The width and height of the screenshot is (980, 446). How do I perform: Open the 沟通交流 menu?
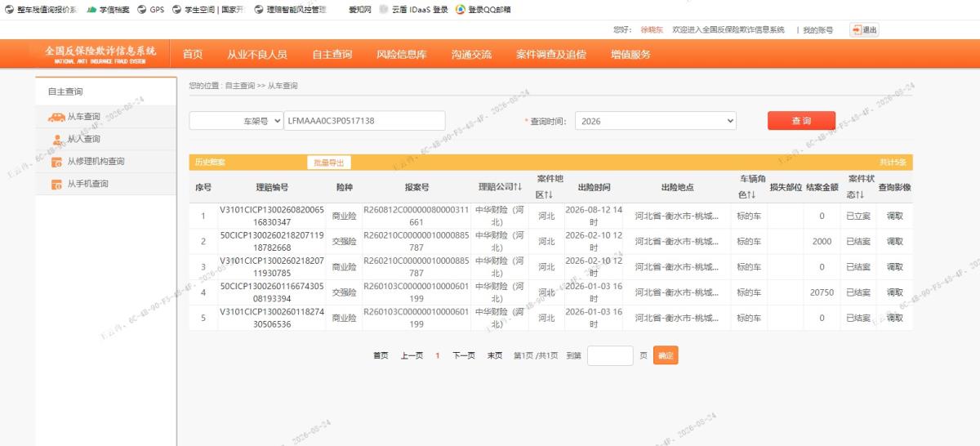[x=471, y=55]
